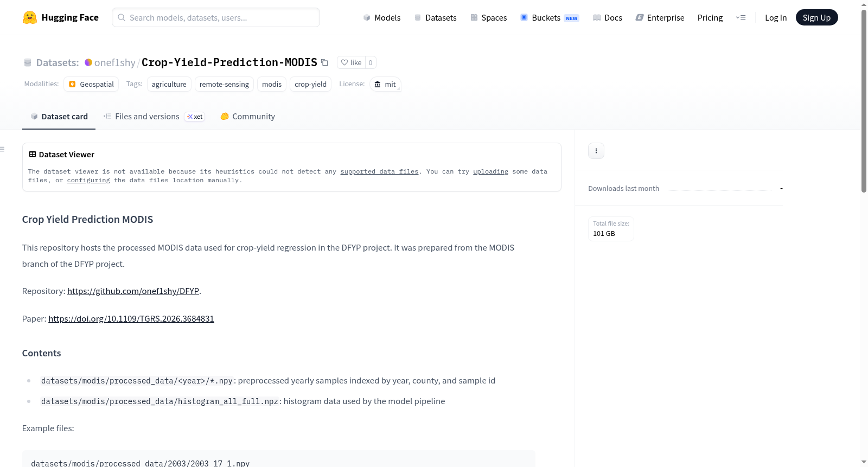
Task: Click the Datasets breadcrumb database icon
Action: [x=28, y=62]
